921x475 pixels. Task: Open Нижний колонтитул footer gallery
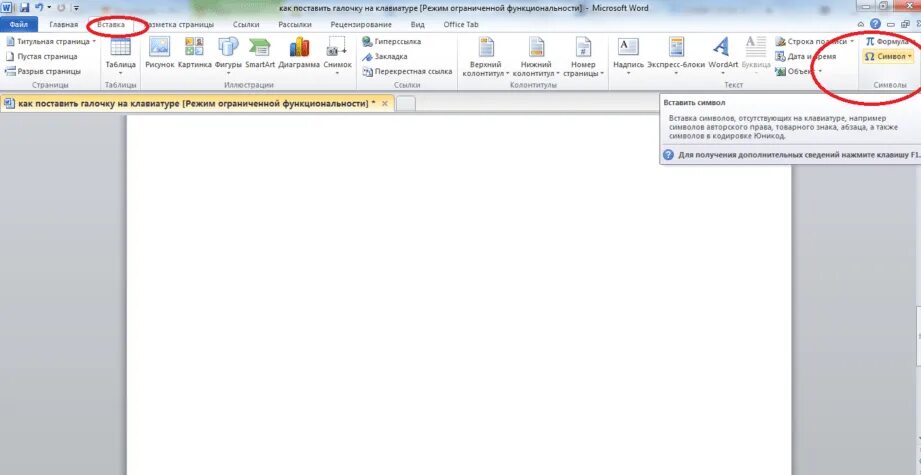point(536,57)
